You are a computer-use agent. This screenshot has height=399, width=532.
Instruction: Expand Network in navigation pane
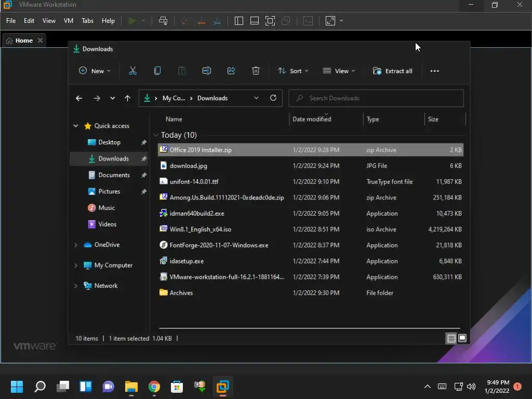[76, 286]
